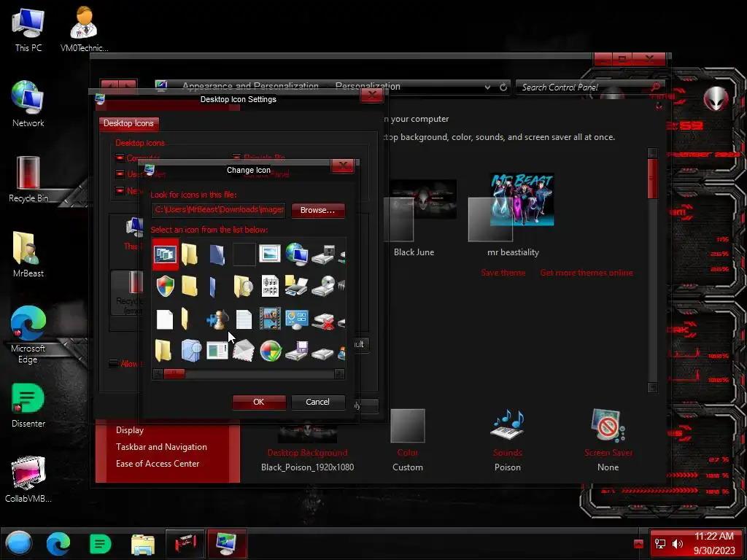Select the film strip video icon
This screenshot has height=560, width=747.
pos(270,319)
